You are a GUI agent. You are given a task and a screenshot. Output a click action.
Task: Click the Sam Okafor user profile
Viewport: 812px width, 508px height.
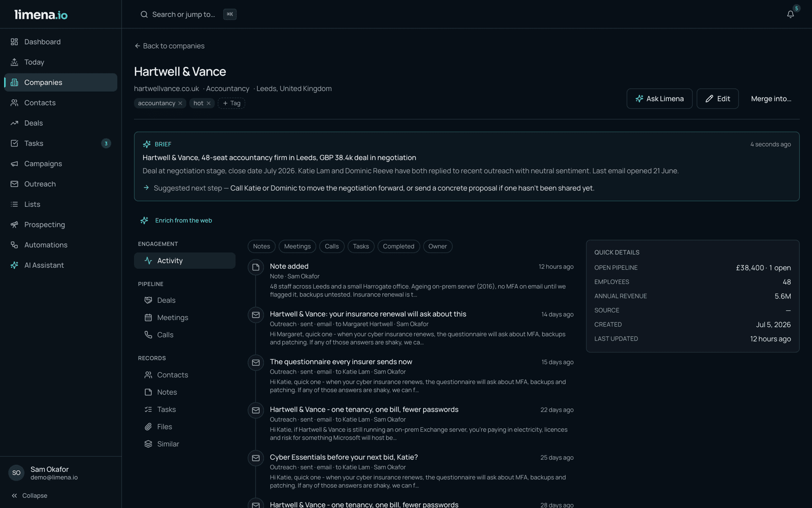pos(61,473)
